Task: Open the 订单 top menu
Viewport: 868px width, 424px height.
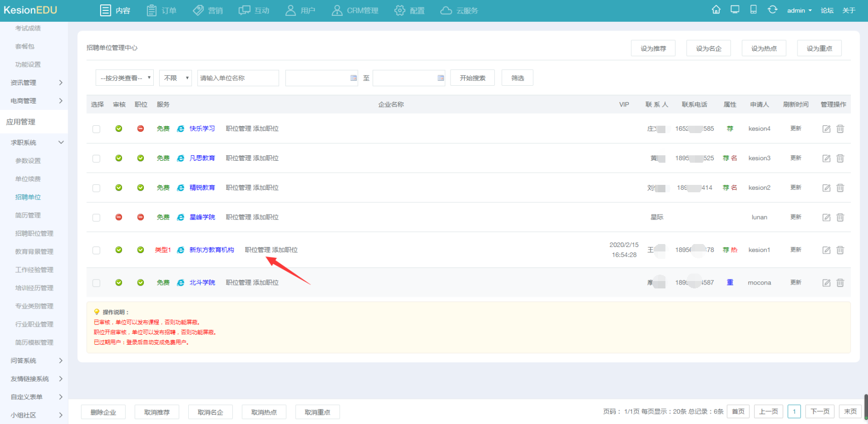Action: (162, 10)
